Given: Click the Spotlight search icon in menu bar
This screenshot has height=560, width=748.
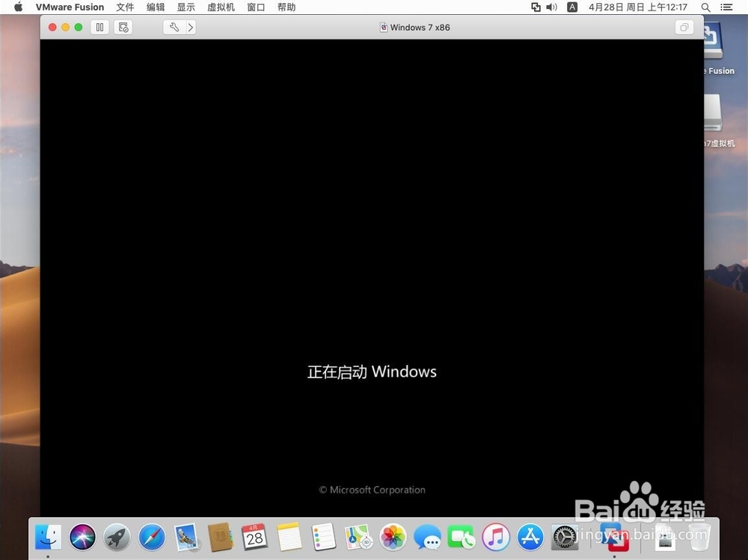Looking at the screenshot, I should (704, 7).
